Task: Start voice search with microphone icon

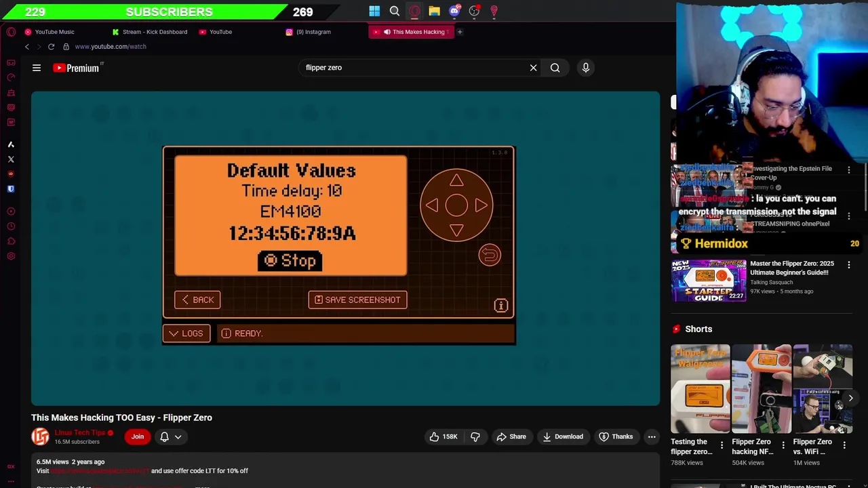Action: pyautogui.click(x=586, y=68)
